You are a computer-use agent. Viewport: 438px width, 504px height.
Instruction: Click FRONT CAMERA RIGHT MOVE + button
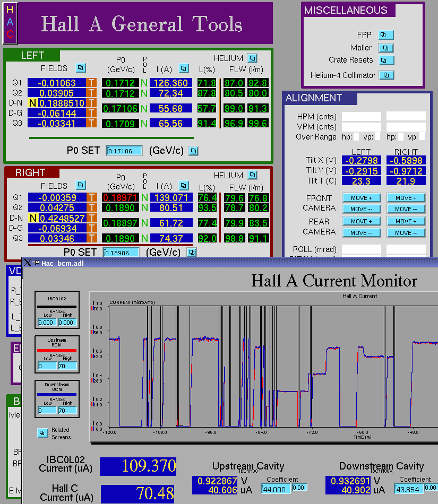[x=406, y=198]
